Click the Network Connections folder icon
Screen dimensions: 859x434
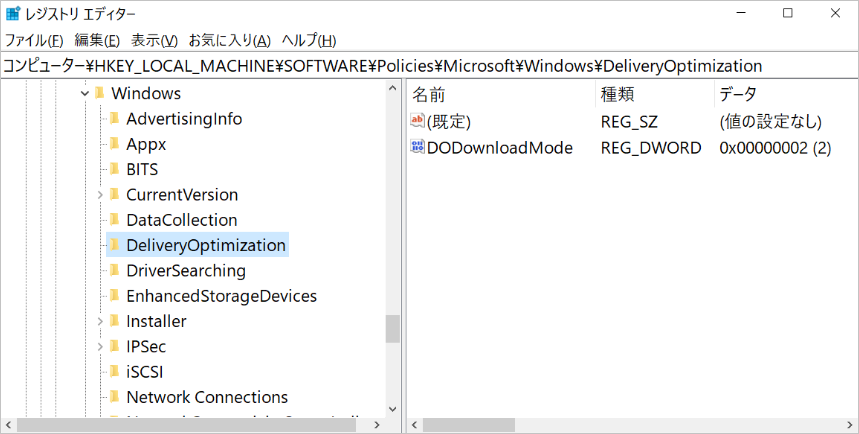tap(114, 396)
